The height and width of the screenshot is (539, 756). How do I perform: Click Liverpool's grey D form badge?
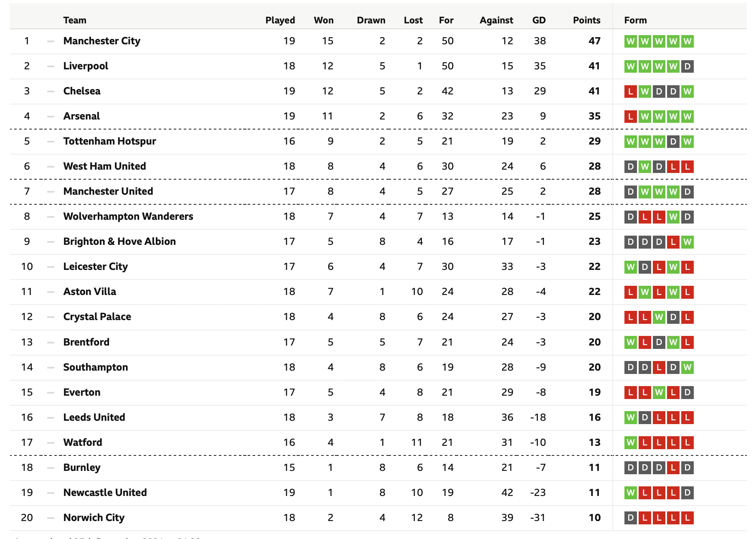688,66
